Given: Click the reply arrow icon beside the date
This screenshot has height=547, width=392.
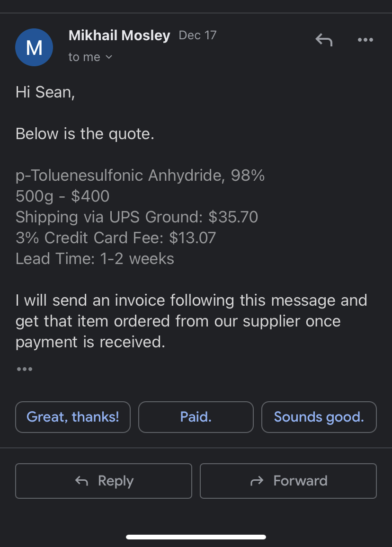Looking at the screenshot, I should [324, 40].
